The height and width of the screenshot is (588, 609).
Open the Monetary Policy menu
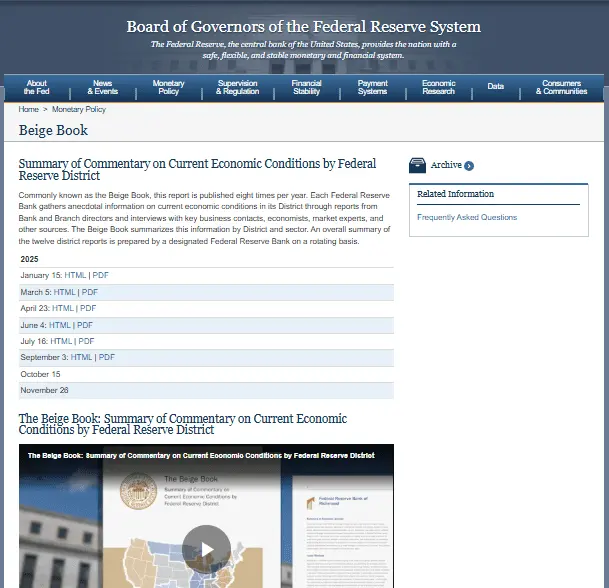pos(168,87)
